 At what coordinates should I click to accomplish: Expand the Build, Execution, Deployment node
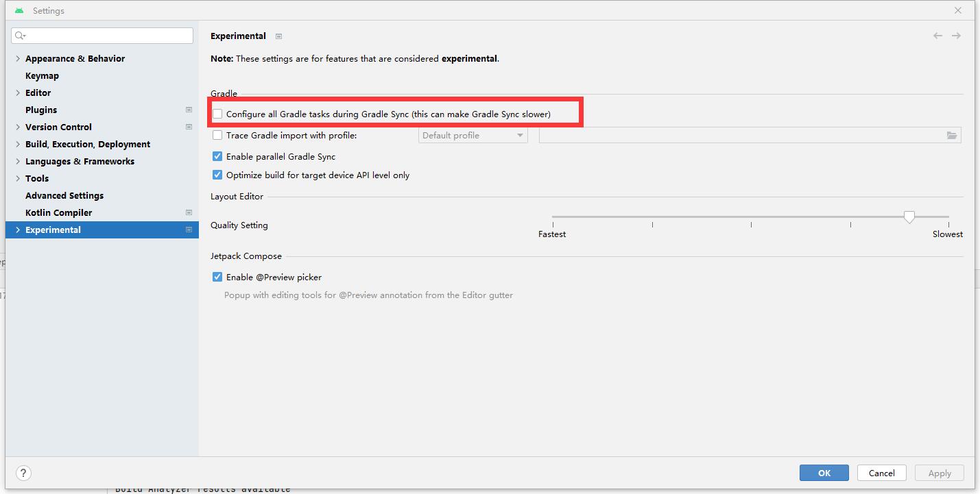[18, 145]
